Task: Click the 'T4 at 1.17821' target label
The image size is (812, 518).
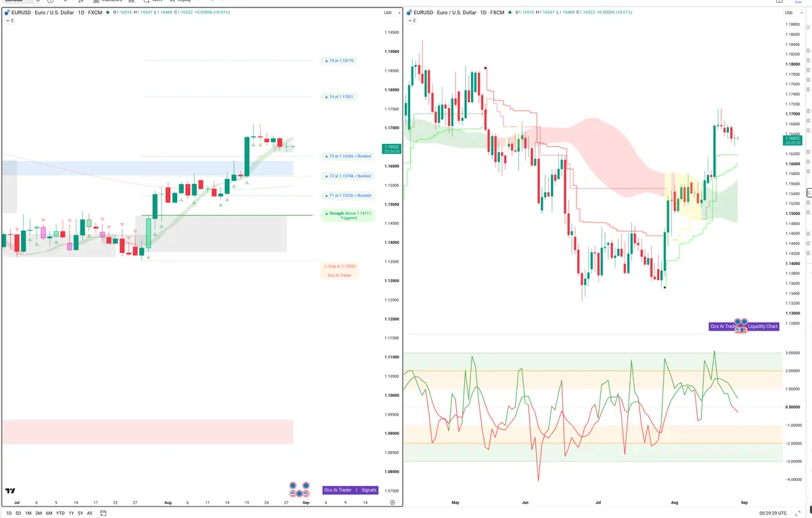Action: point(340,97)
